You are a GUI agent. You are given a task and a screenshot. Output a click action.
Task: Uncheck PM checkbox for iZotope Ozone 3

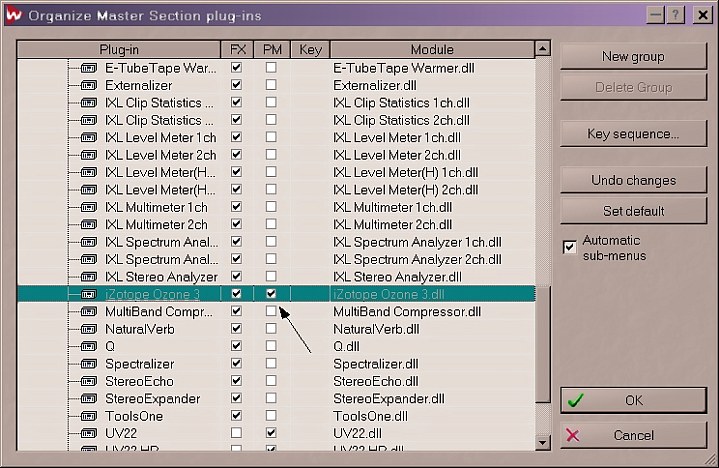pyautogui.click(x=271, y=293)
